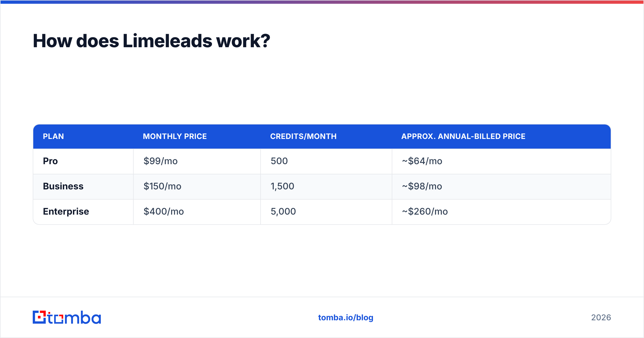This screenshot has width=644, height=338.
Task: Click the $400/mo price cell
Action: tap(197, 212)
